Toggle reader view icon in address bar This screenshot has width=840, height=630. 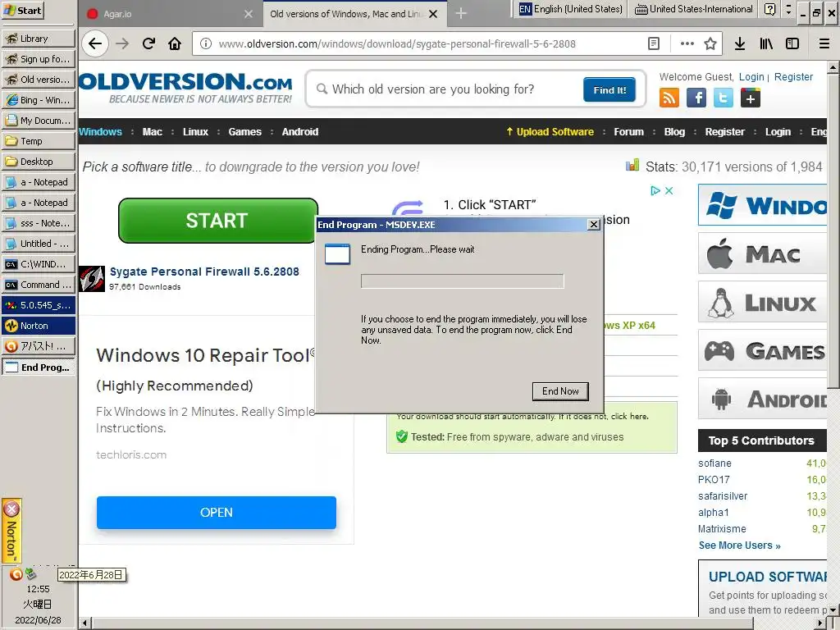click(x=654, y=44)
